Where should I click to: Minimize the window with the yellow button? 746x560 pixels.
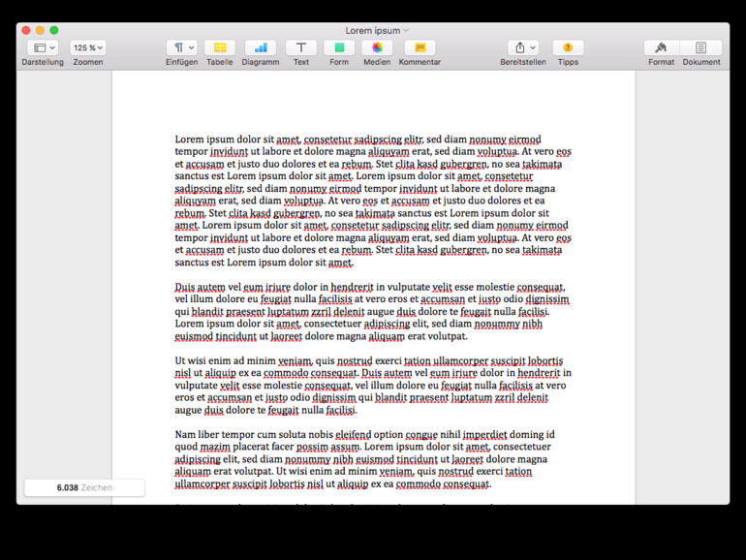coord(40,30)
